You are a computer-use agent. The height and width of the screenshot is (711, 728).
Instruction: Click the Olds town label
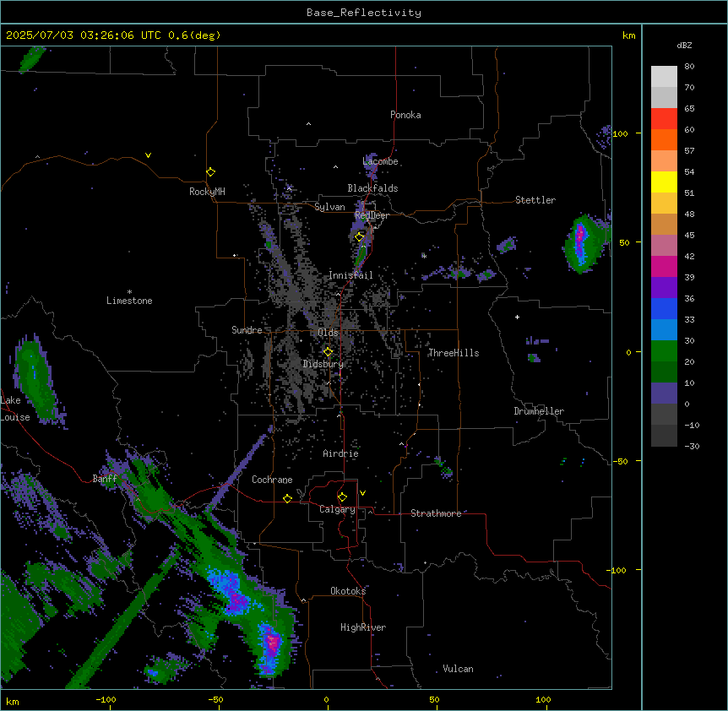pos(328,333)
